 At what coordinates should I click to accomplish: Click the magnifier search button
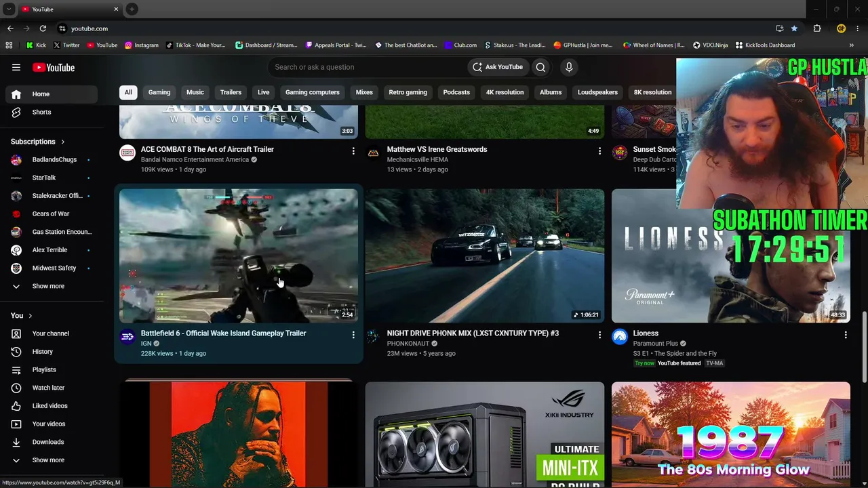pyautogui.click(x=540, y=67)
